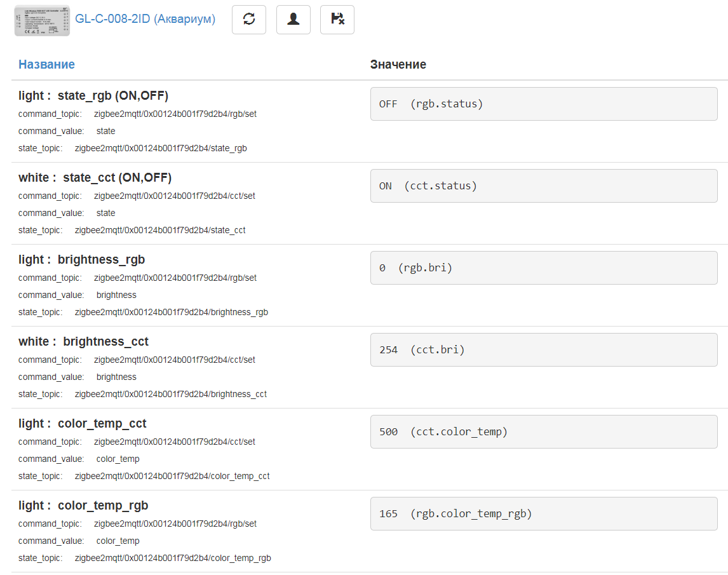Click the refresh arrows icon button
Screen dimensions: 728x575
point(249,20)
